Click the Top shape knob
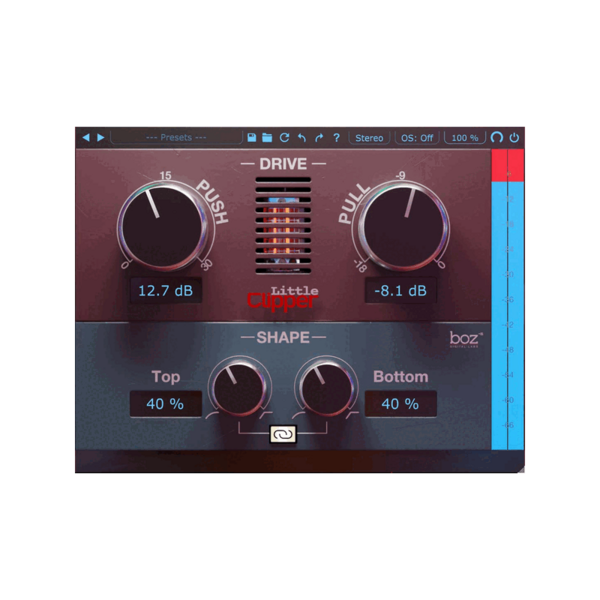The width and height of the screenshot is (600, 600). [x=240, y=387]
